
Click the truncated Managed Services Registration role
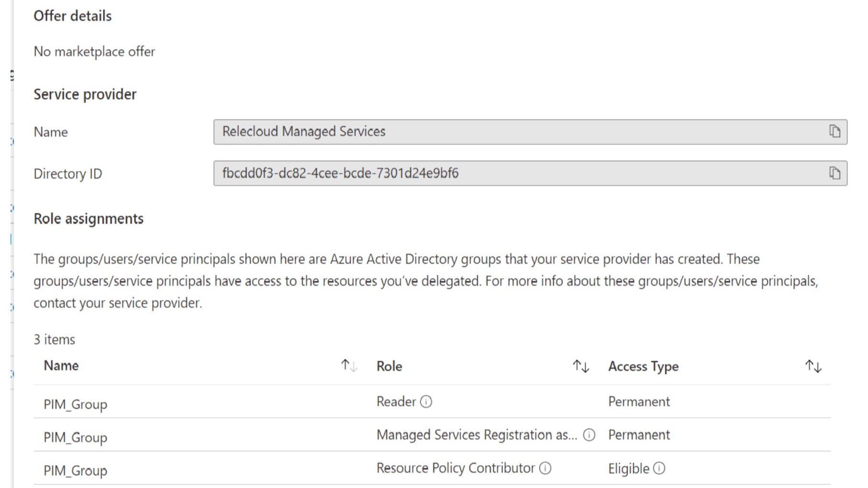[x=476, y=435]
